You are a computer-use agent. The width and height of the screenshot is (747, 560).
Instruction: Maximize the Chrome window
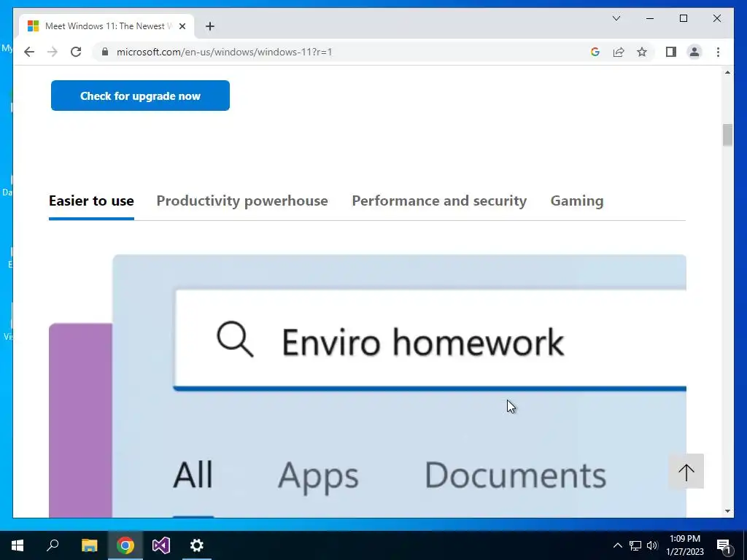[x=683, y=18]
